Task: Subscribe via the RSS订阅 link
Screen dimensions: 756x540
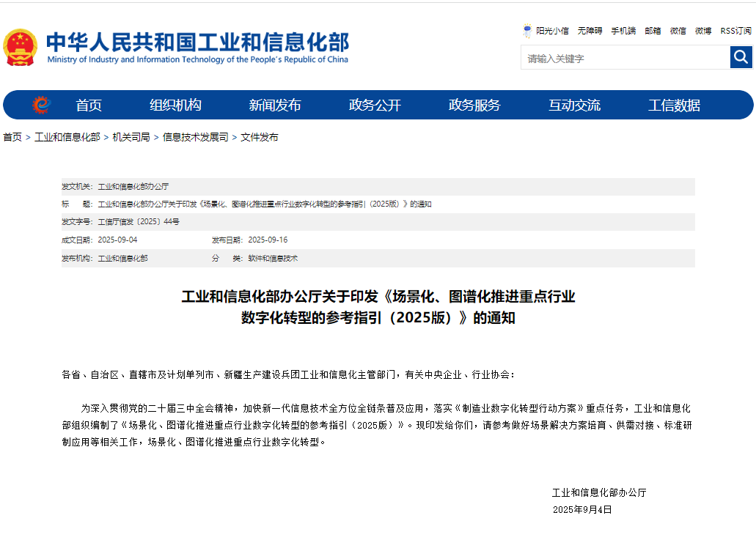Action: click(735, 31)
